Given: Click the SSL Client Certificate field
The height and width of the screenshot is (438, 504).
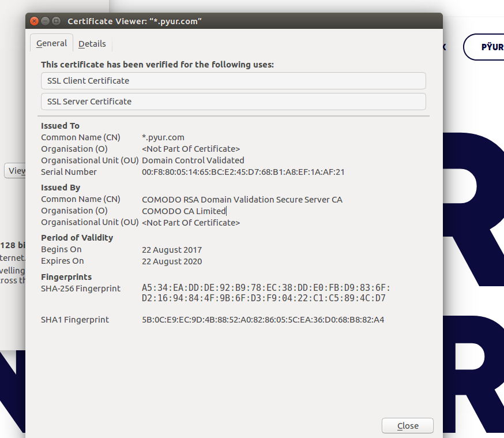Looking at the screenshot, I should pos(233,81).
